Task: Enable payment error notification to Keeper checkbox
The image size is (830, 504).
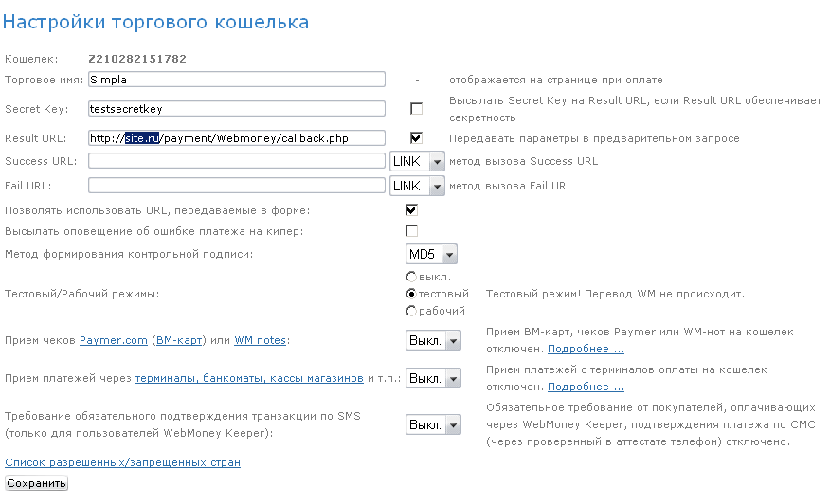Action: (x=411, y=231)
